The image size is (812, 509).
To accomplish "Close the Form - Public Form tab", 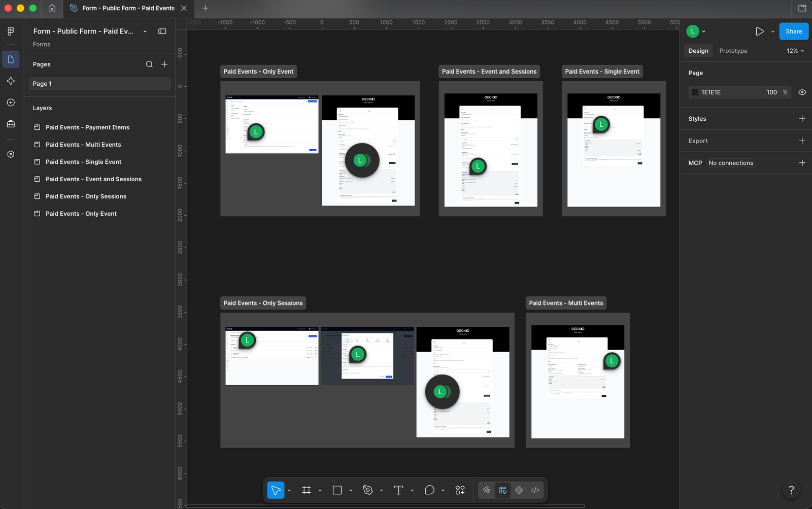I will pos(184,8).
